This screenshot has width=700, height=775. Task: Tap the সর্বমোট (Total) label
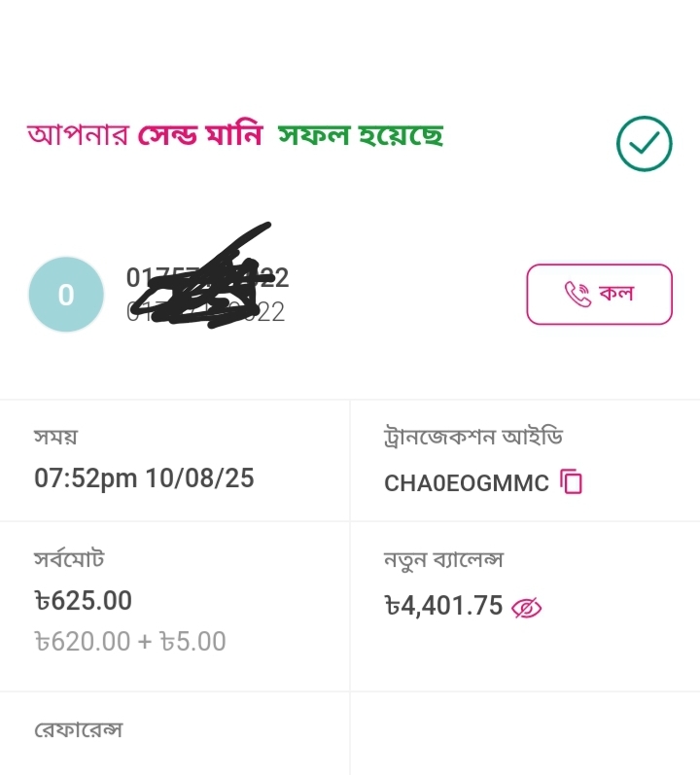69,559
